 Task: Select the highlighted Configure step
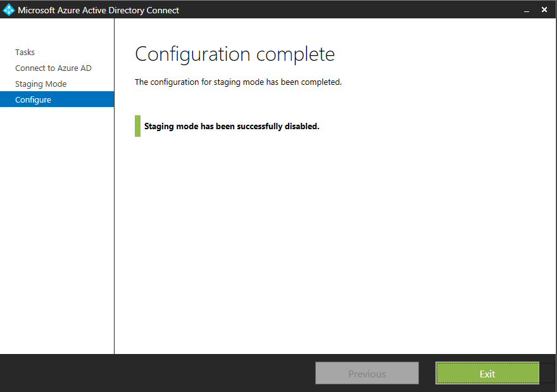[x=34, y=100]
